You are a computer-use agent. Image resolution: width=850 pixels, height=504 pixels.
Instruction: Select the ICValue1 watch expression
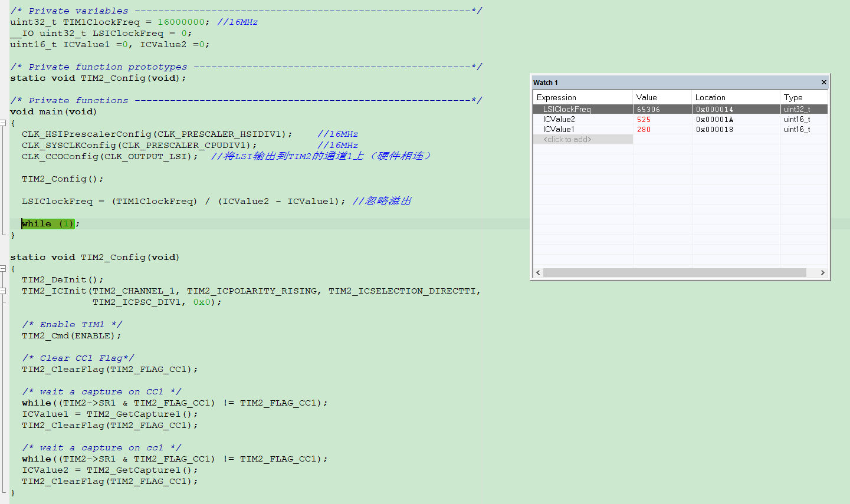559,129
